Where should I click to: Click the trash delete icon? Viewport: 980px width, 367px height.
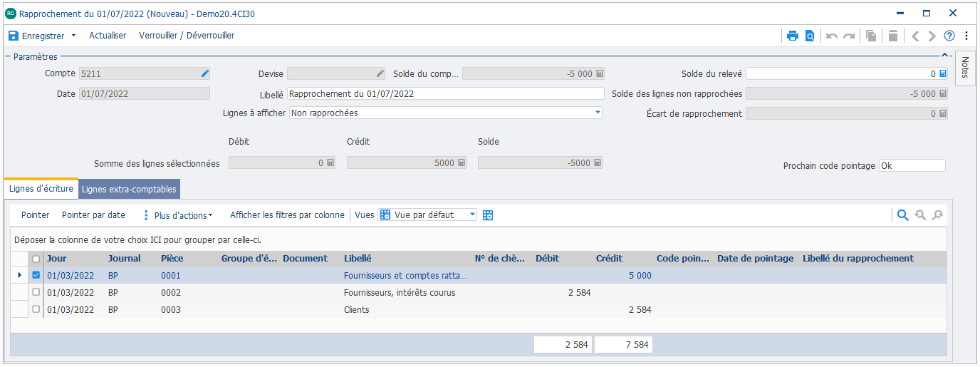coord(893,36)
